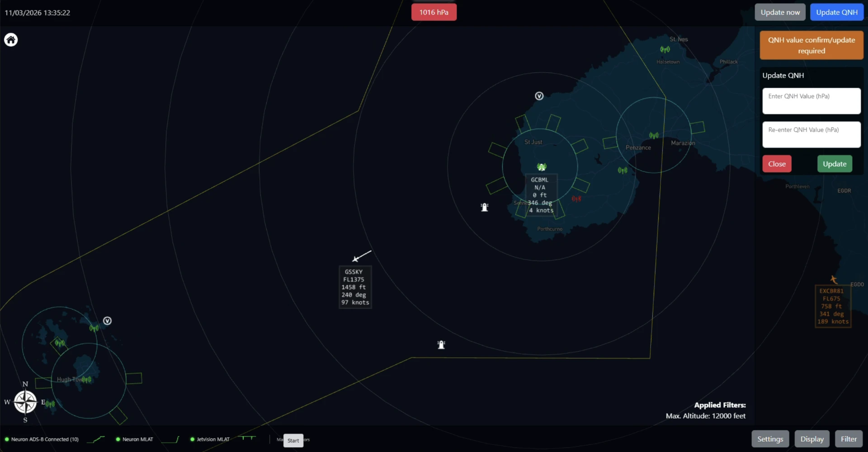The width and height of the screenshot is (868, 452).
Task: Click the Neuron MLAT status text
Action: click(138, 439)
